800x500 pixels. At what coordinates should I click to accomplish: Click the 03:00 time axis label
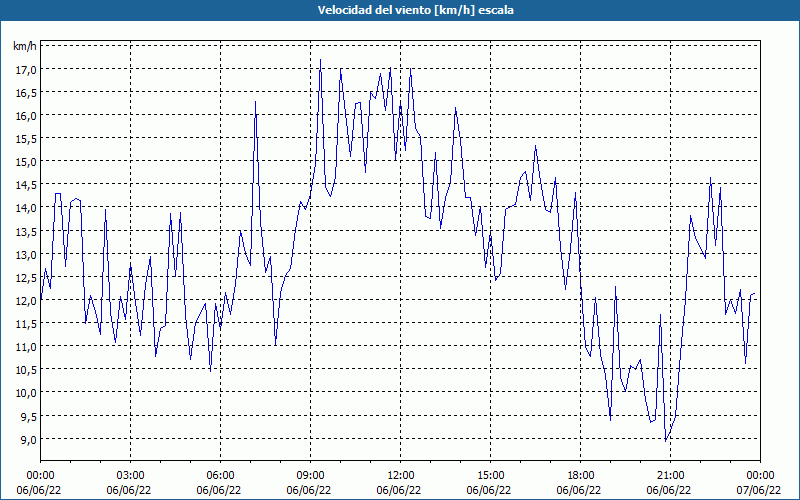pyautogui.click(x=131, y=476)
